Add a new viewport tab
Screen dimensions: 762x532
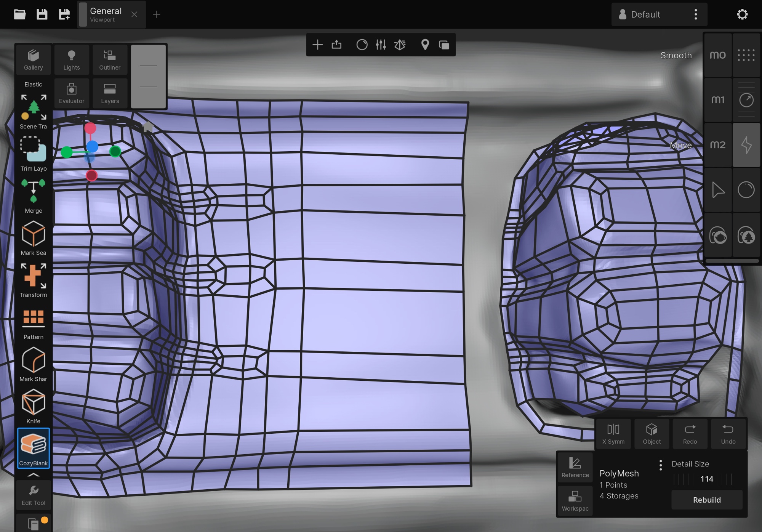(157, 14)
